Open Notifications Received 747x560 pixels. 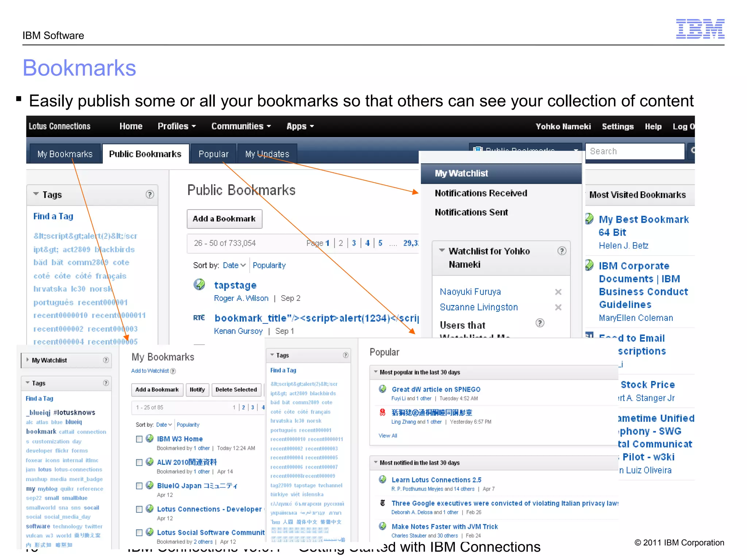click(x=481, y=193)
